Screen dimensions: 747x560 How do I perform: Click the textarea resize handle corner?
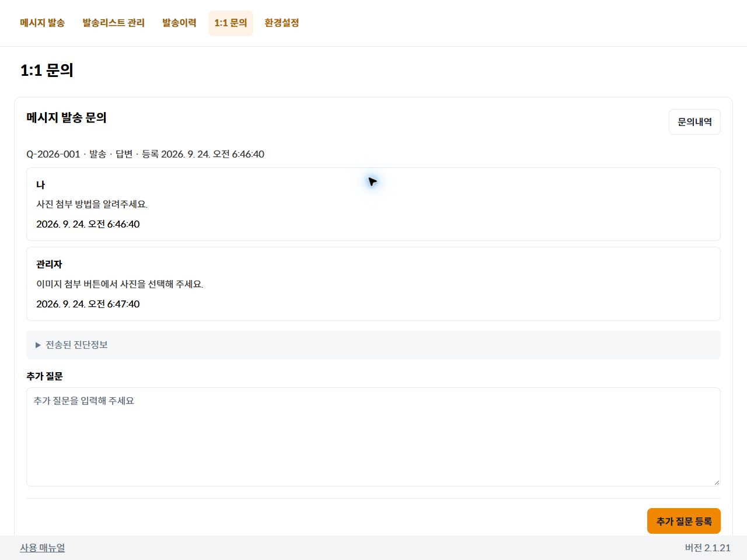716,482
